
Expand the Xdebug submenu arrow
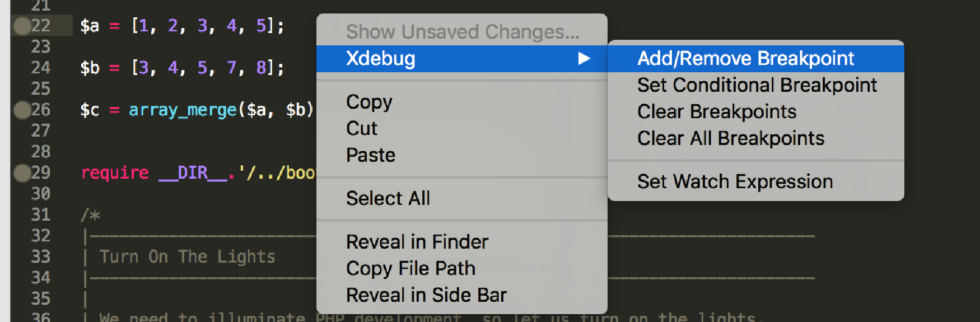click(x=584, y=58)
